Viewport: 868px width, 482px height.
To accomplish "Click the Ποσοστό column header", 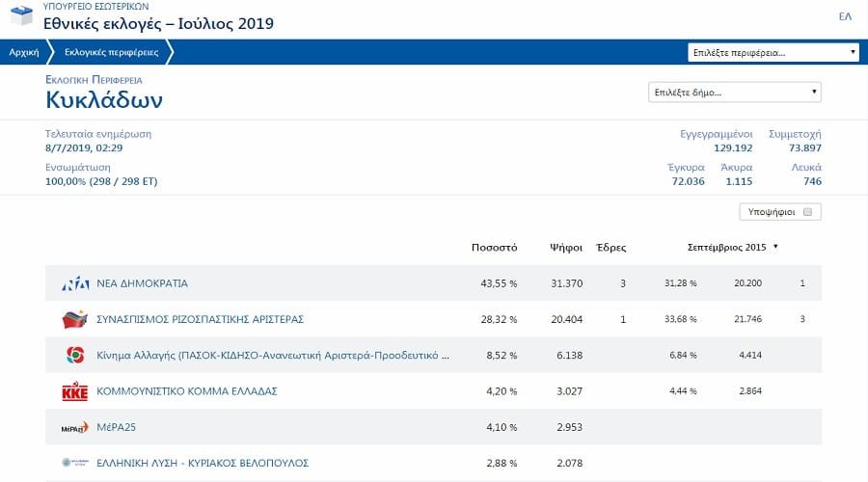I will [494, 248].
